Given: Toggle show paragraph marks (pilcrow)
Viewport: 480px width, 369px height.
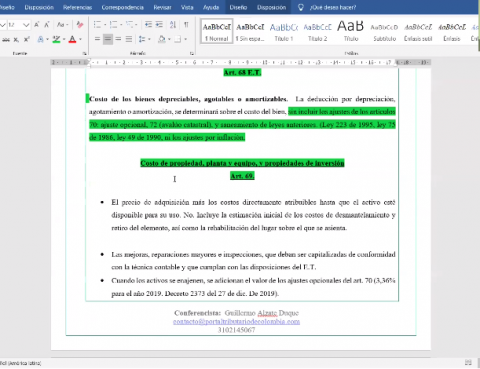Looking at the screenshot, I should pos(186,25).
